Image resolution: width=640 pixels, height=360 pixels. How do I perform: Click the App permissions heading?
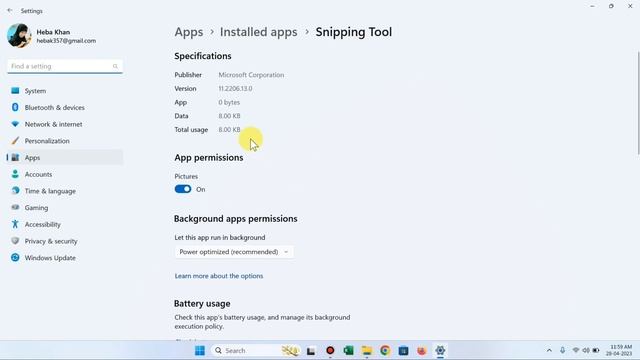click(209, 158)
